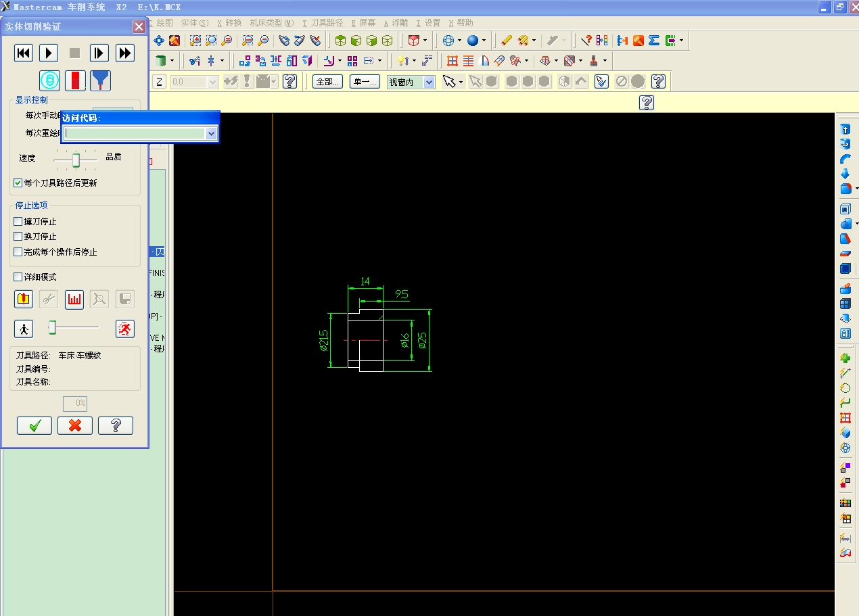The height and width of the screenshot is (616, 859).
Task: Select the red tool simulation mode icon
Action: 75,80
